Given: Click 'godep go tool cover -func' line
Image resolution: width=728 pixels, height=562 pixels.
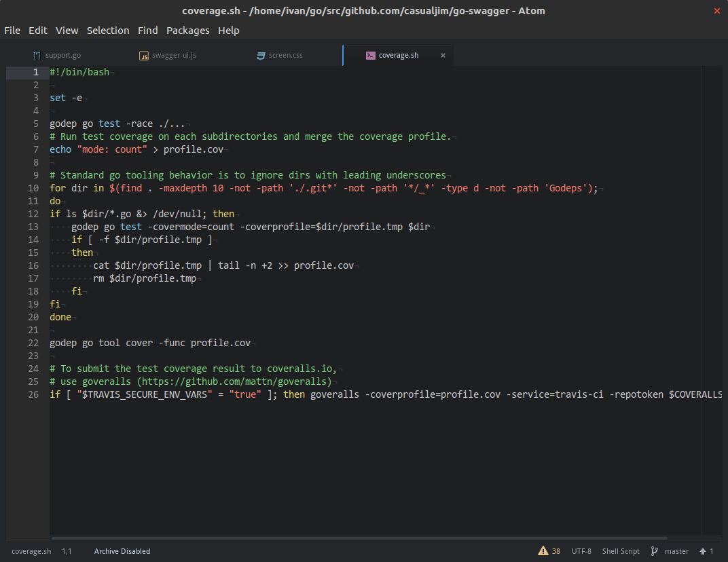Looking at the screenshot, I should (x=150, y=343).
